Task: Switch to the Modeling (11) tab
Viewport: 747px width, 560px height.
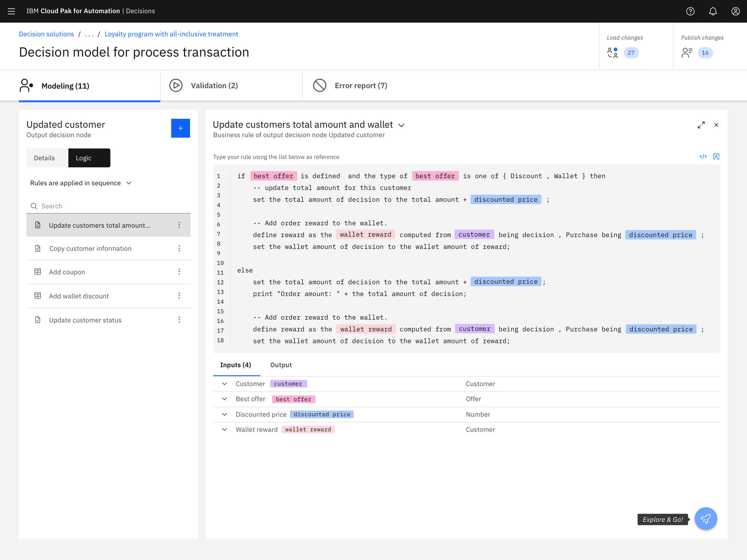Action: (x=89, y=86)
